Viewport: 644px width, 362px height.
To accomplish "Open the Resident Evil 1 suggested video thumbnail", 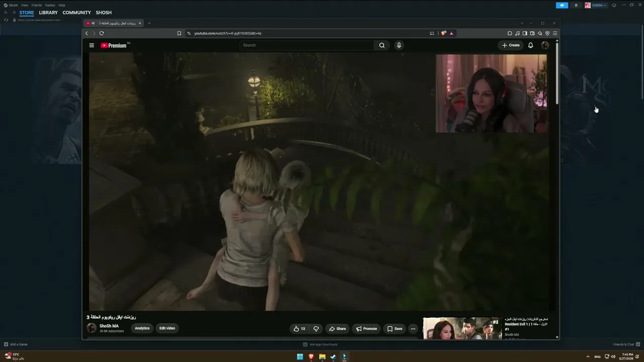I will click(x=462, y=328).
